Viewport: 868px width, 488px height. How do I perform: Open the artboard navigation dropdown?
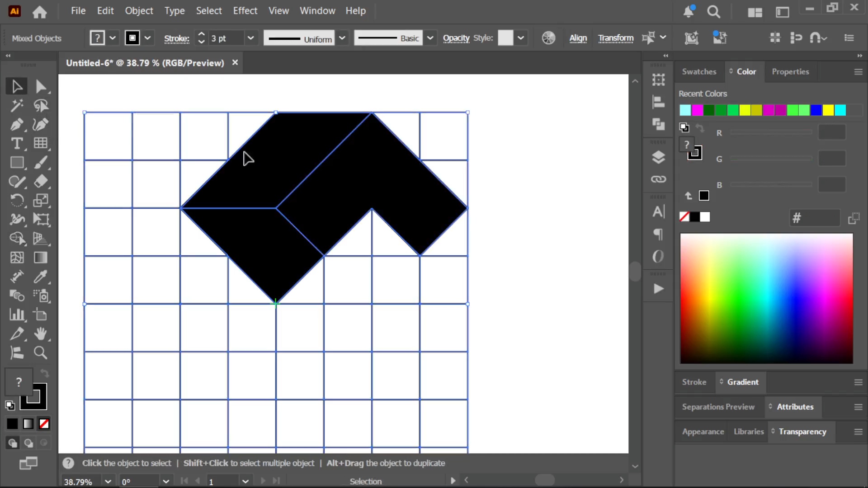pos(245,481)
